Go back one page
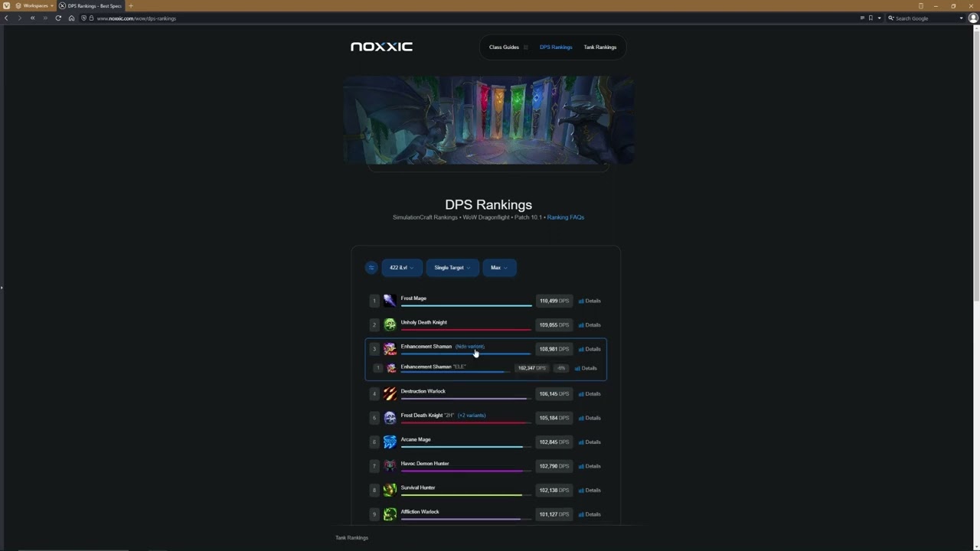 (7, 18)
